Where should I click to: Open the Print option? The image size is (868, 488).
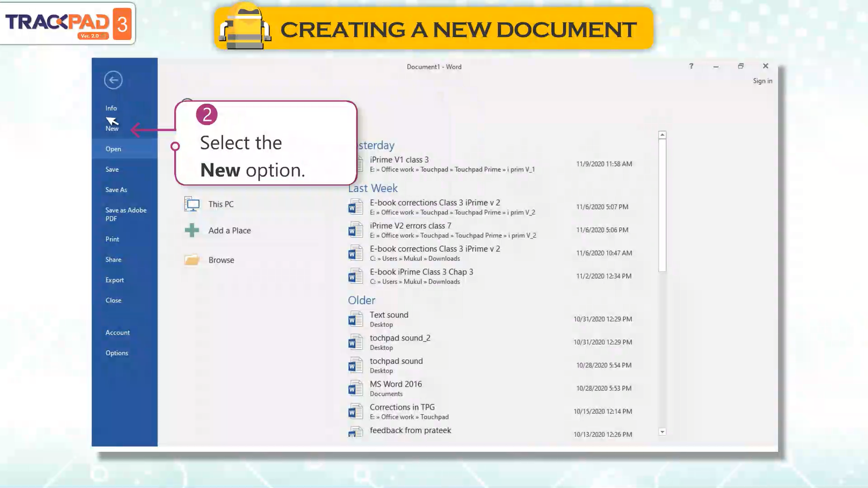tap(112, 239)
